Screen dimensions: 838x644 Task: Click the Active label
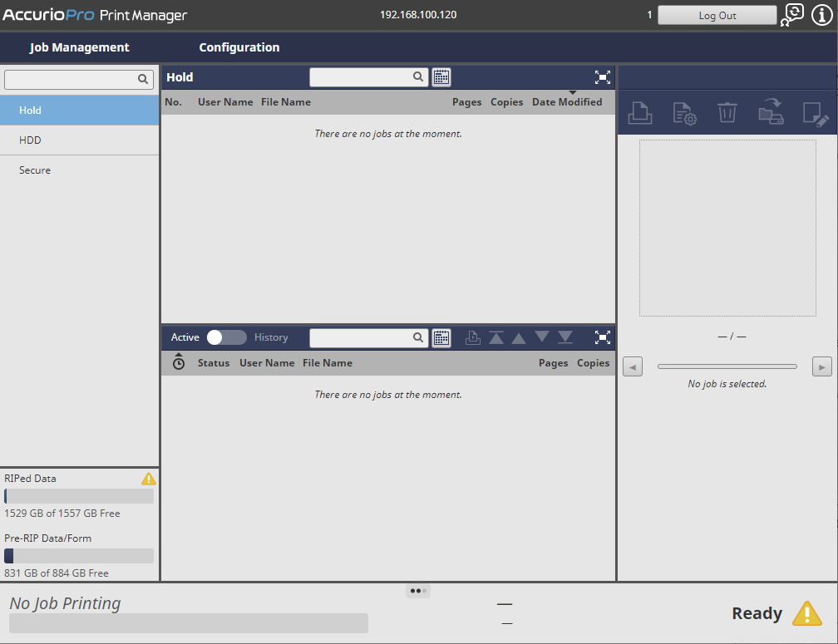(185, 337)
